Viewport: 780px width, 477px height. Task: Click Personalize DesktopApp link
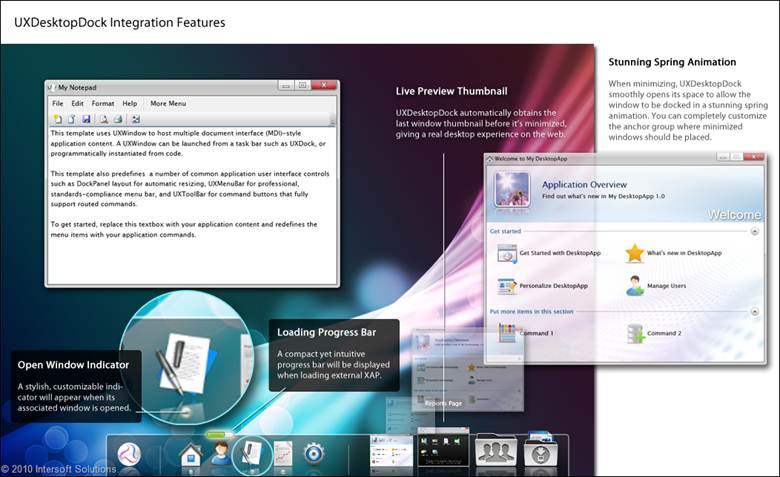coord(553,286)
